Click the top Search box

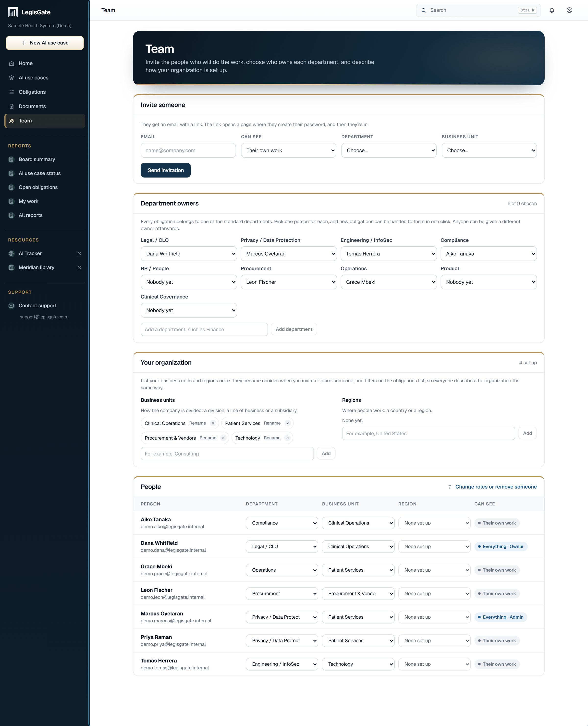click(478, 10)
